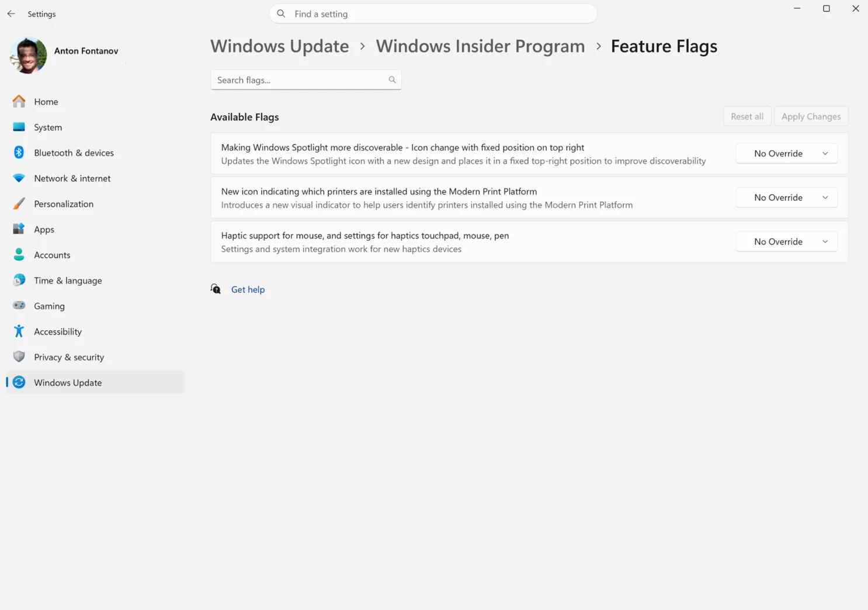Click the Gaming controller icon

tap(19, 306)
